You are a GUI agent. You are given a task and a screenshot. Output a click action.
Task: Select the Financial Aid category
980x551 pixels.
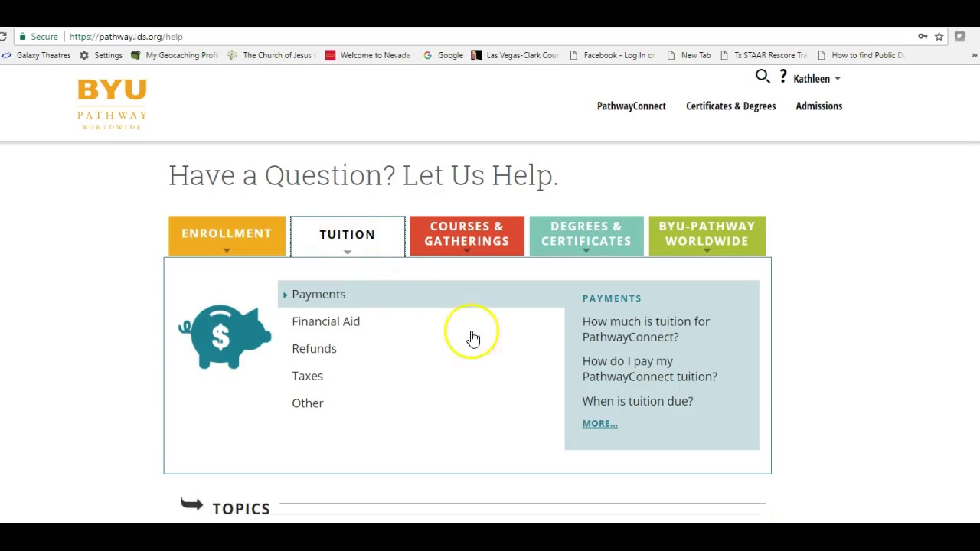(325, 321)
